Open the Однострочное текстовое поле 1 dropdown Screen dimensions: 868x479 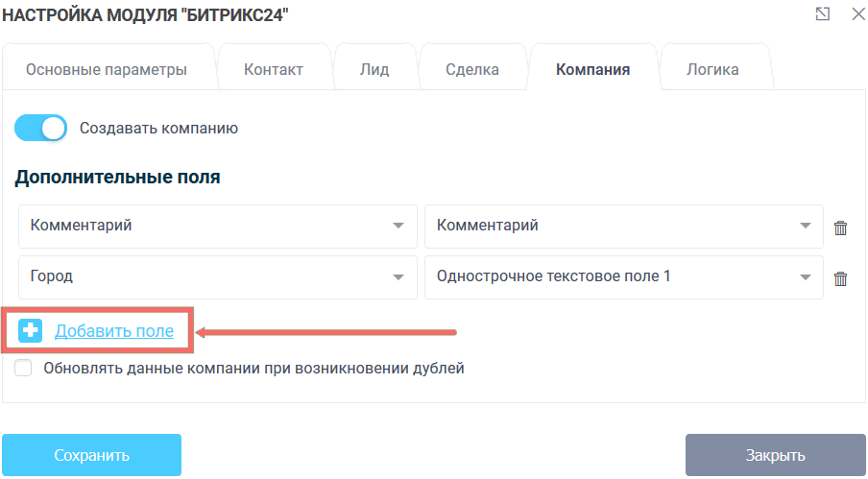point(623,277)
